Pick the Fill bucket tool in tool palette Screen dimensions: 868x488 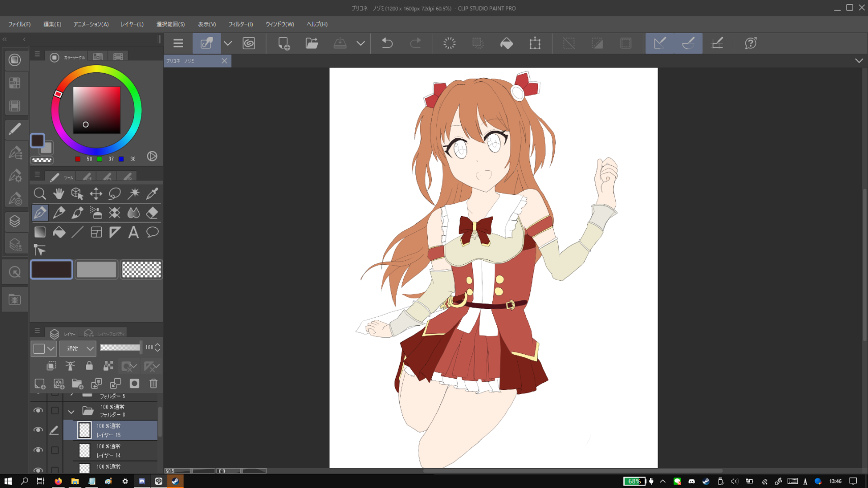tap(59, 232)
